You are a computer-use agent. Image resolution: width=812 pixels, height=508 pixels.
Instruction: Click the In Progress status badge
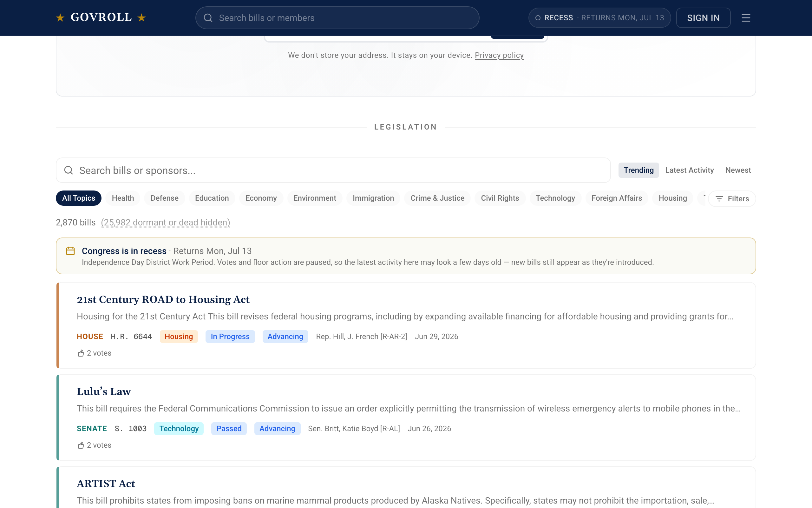point(230,337)
